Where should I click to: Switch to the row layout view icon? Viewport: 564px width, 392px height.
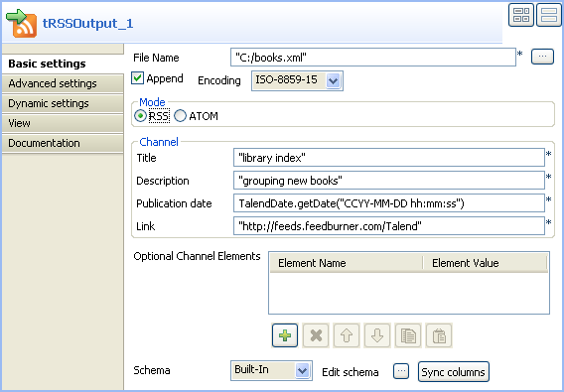(x=548, y=15)
